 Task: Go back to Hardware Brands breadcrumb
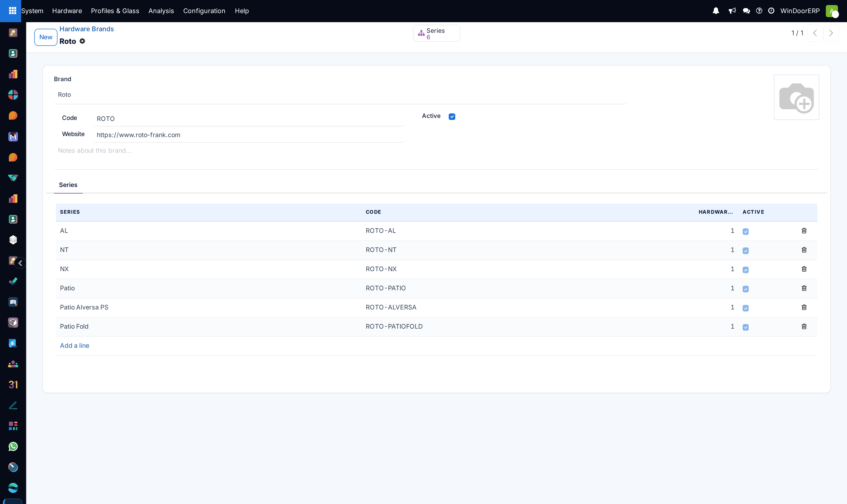(87, 29)
